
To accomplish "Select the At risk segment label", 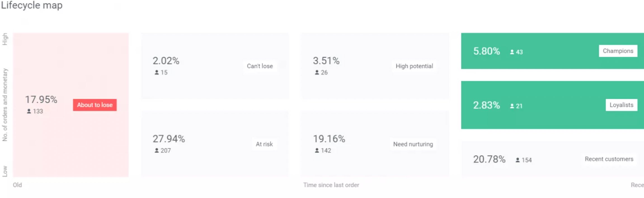I will 264,144.
